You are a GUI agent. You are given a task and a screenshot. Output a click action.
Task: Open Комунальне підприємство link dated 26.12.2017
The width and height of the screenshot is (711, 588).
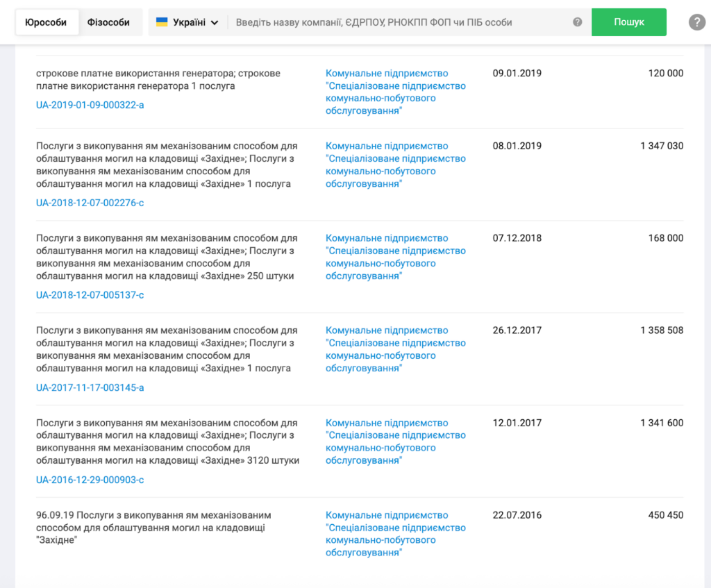[x=395, y=349]
